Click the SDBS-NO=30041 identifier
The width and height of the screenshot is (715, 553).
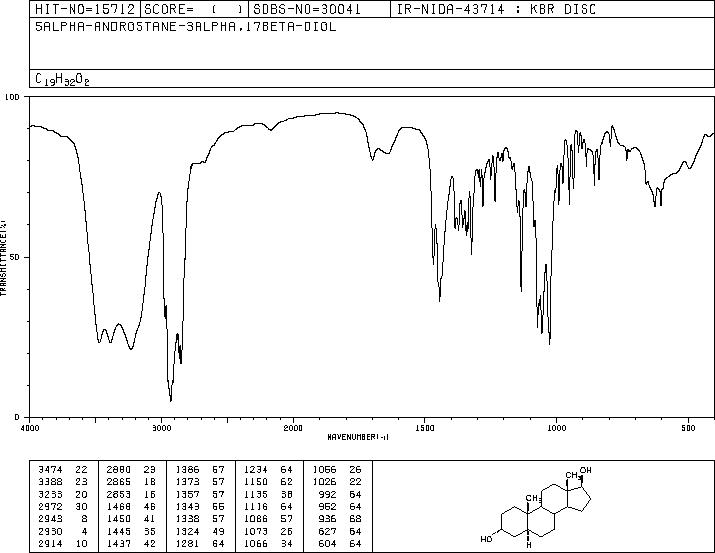pyautogui.click(x=307, y=9)
